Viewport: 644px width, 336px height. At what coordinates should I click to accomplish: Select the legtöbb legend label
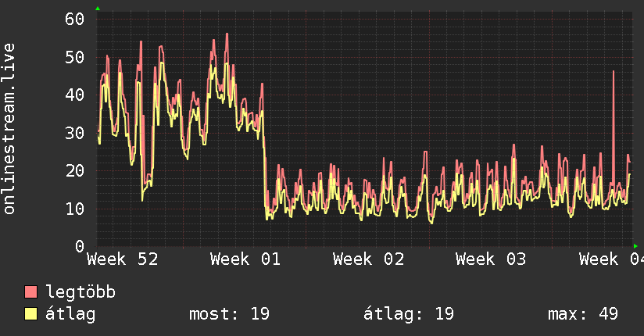tap(80, 291)
